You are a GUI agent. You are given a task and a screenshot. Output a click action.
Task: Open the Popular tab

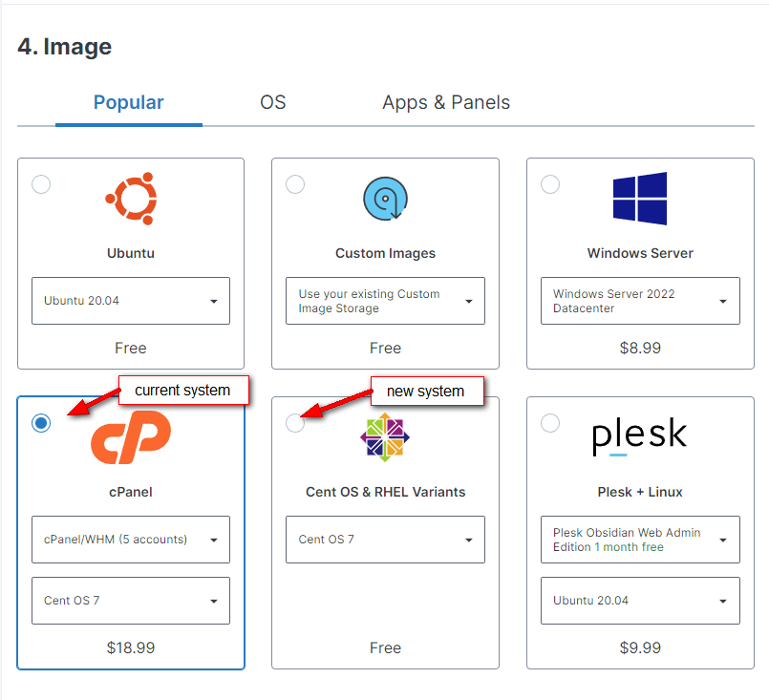(129, 102)
